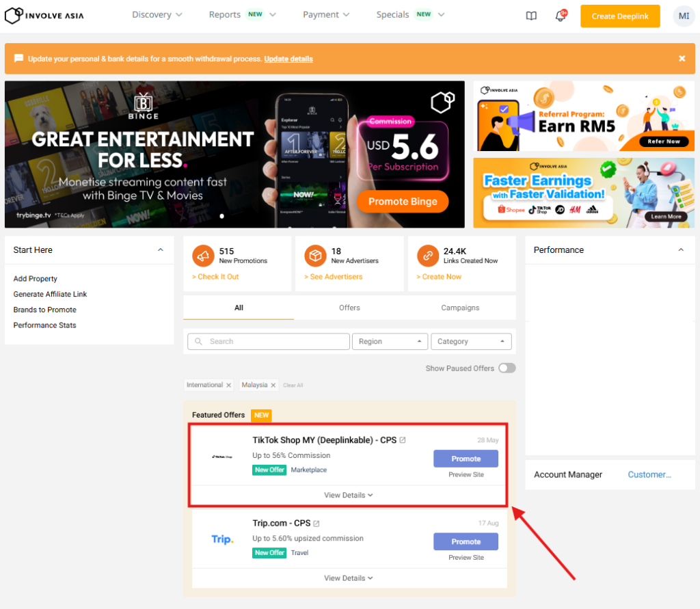Remove the International filter tag
Screen dimensions: 700x609
228,385
